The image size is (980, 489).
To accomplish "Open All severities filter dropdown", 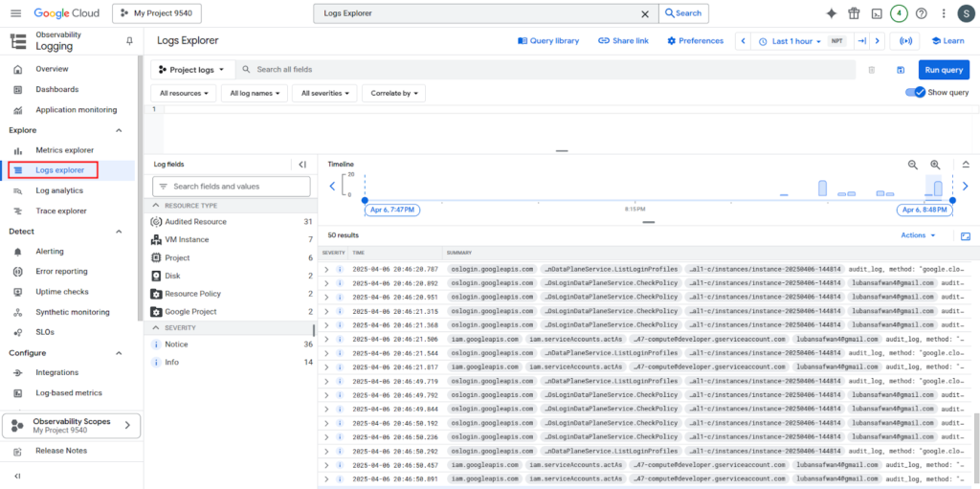I will (325, 93).
